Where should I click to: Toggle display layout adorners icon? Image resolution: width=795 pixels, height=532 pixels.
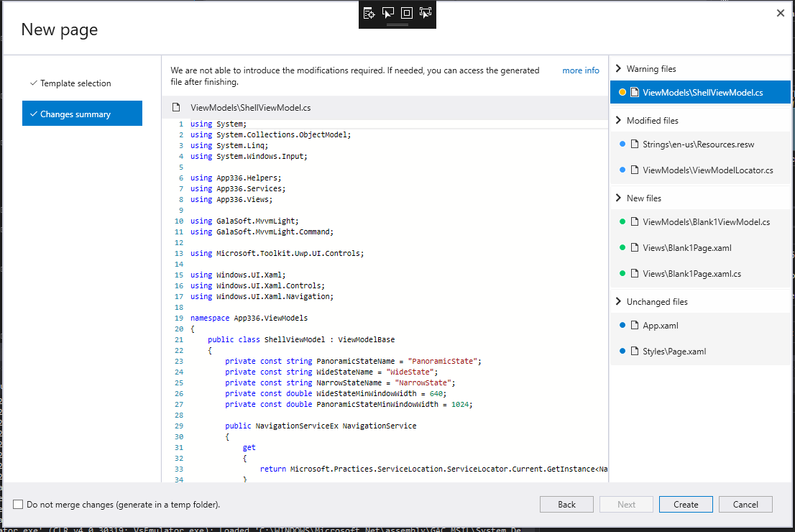[x=407, y=13]
